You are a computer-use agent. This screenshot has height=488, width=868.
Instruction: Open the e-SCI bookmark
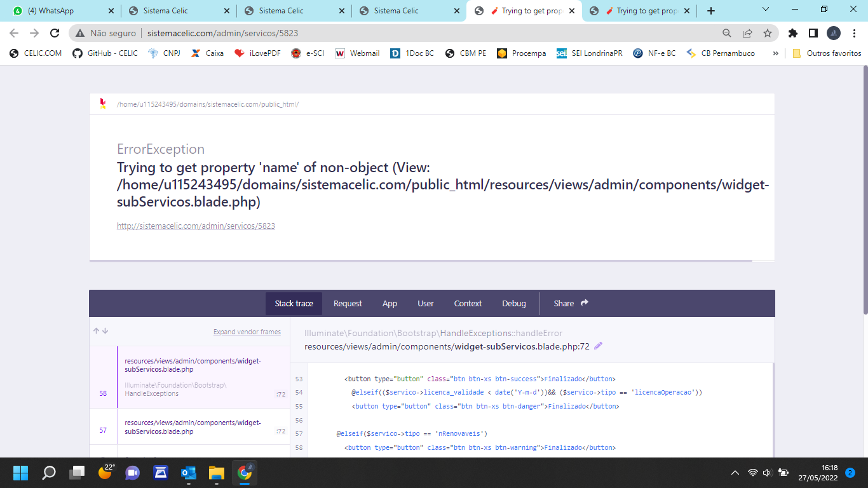(x=308, y=53)
